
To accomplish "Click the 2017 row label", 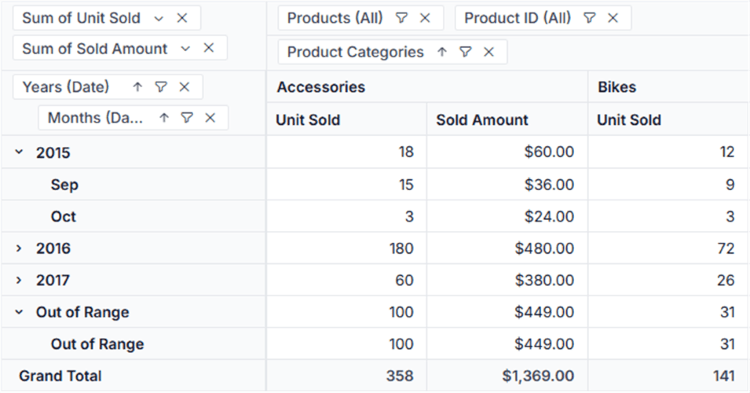I will coord(53,280).
